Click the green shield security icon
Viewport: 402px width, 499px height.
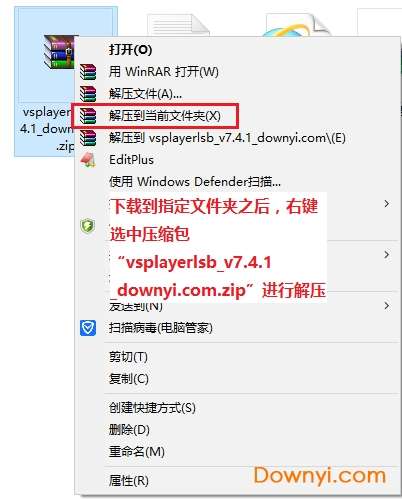[x=88, y=226]
